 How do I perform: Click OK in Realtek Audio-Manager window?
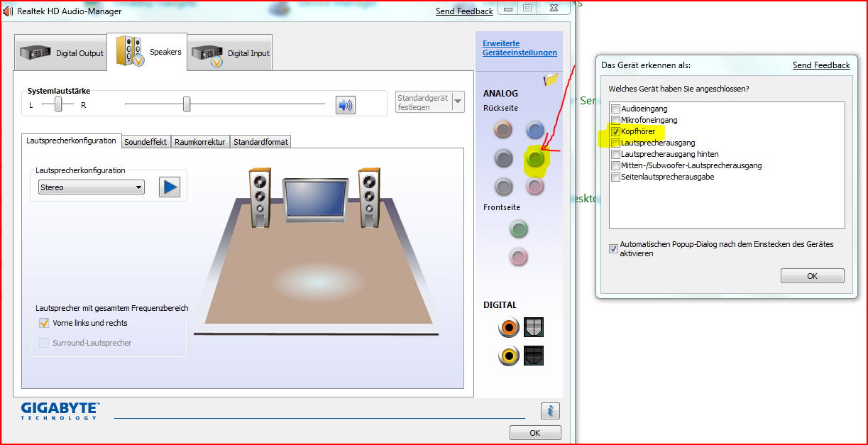(534, 432)
